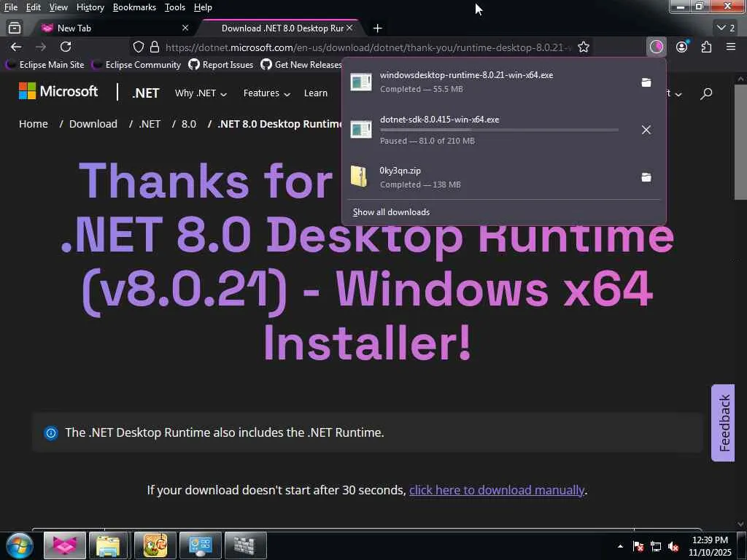Click the click here to download manually link
The image size is (747, 560).
tap(496, 490)
